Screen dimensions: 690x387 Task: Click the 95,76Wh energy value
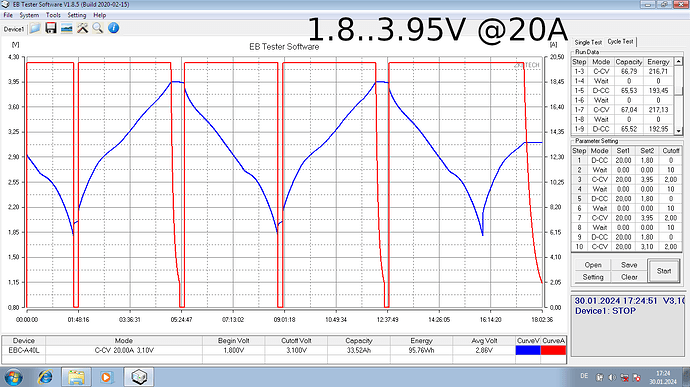421,350
